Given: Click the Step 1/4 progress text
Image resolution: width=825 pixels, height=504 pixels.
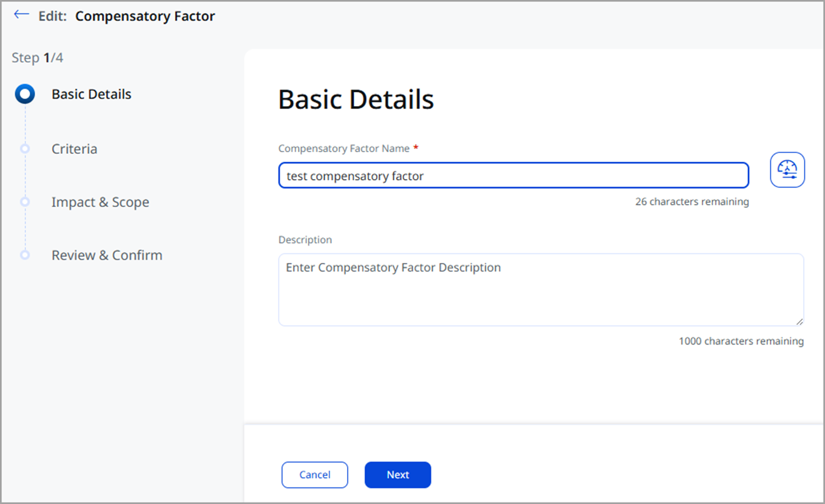Looking at the screenshot, I should (x=37, y=58).
